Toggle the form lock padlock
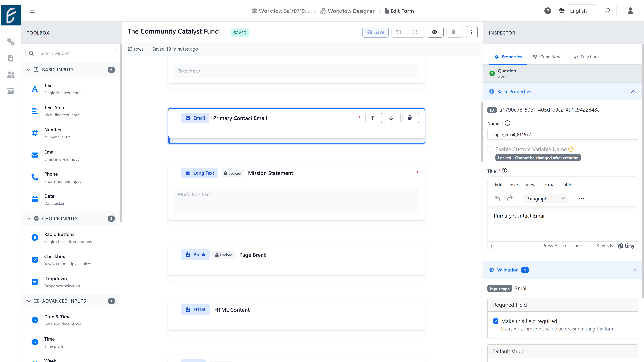The height and width of the screenshot is (362, 644). [x=454, y=32]
